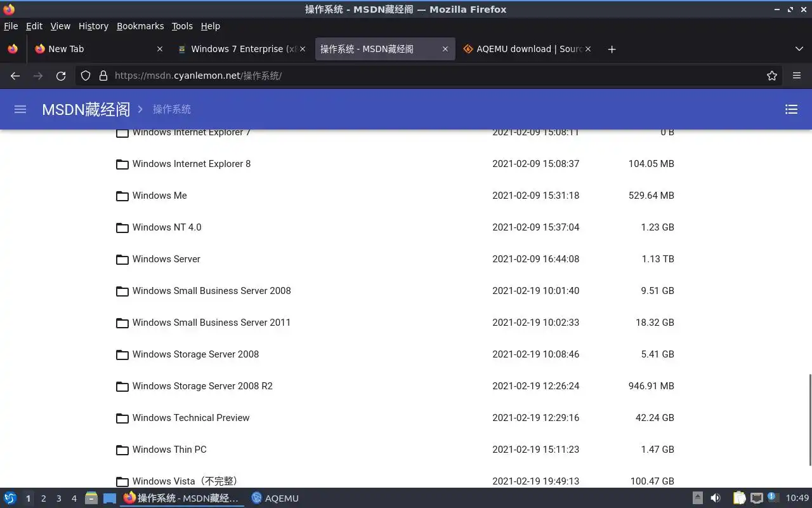Go back to the previous page
The height and width of the screenshot is (508, 812).
(15, 76)
